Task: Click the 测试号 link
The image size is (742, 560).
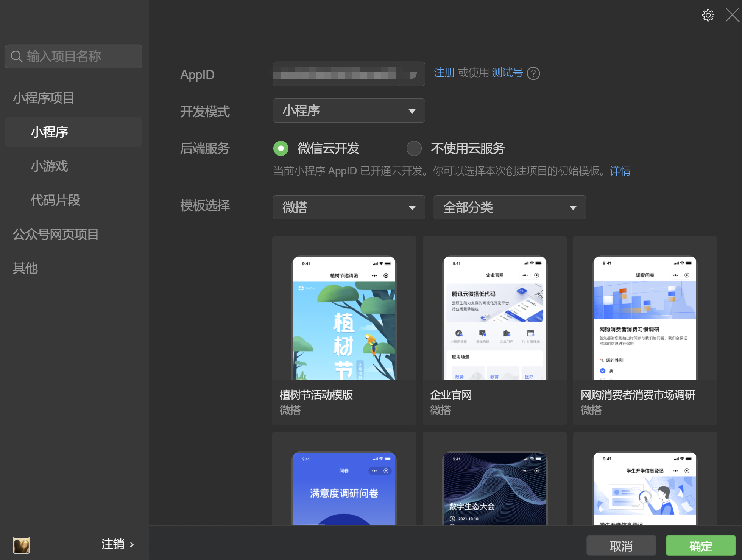Action: (507, 73)
